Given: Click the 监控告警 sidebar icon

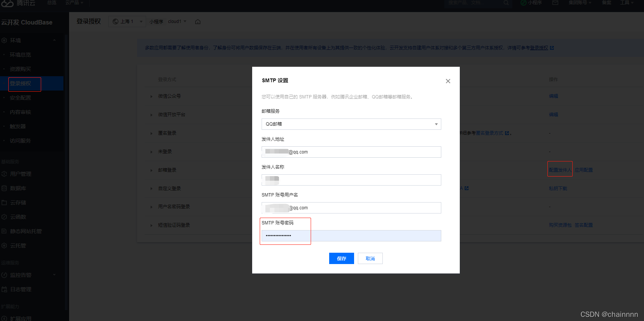Looking at the screenshot, I should pos(5,275).
